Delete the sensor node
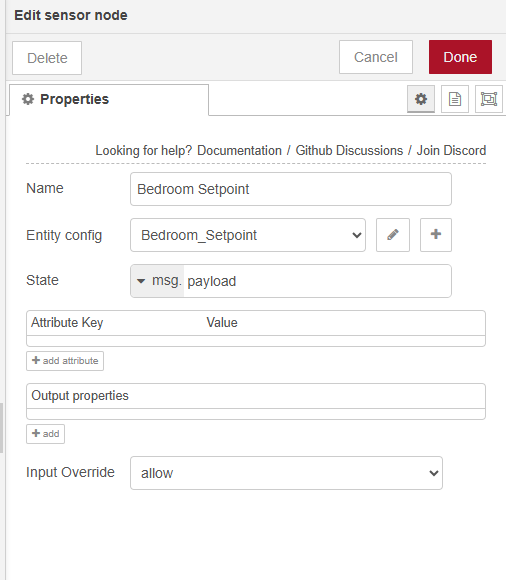Screen dimensions: 506x580 click(47, 58)
